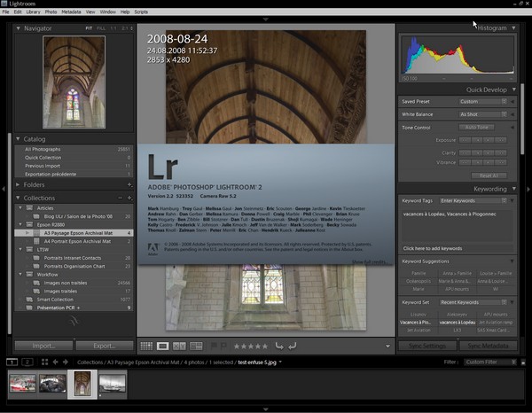This screenshot has height=413, width=532.
Task: Open the White Balance dropdown
Action: coord(483,114)
